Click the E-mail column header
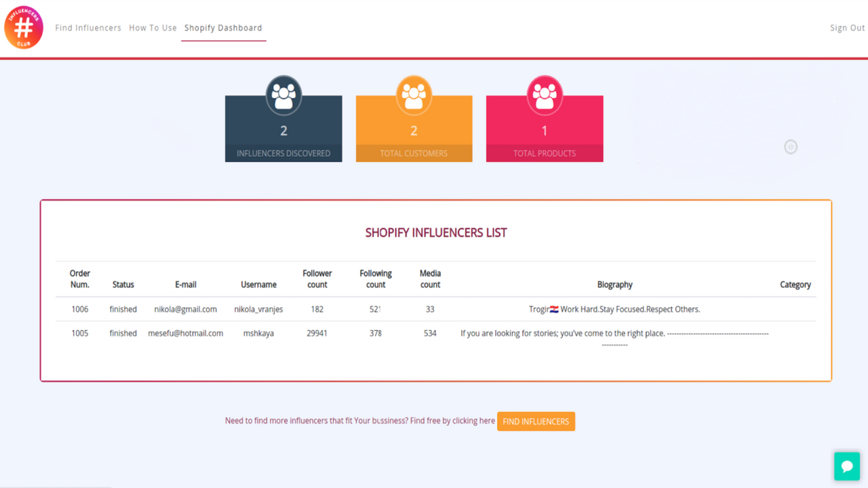Image resolution: width=868 pixels, height=488 pixels. click(186, 285)
